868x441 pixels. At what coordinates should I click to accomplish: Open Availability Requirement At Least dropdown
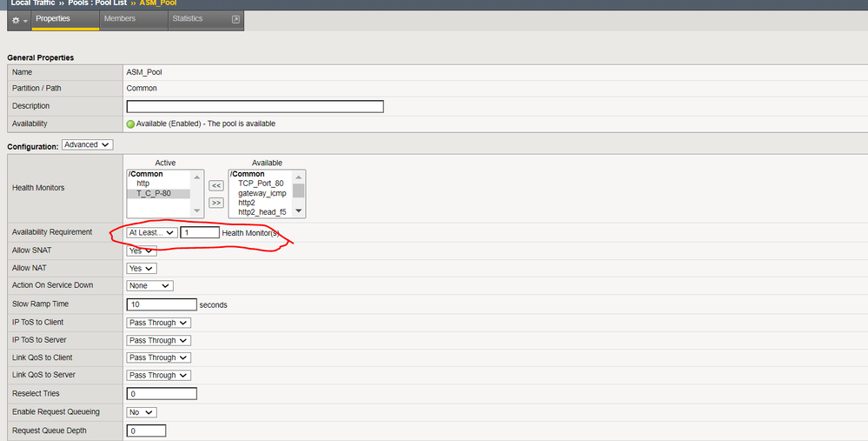tap(152, 233)
